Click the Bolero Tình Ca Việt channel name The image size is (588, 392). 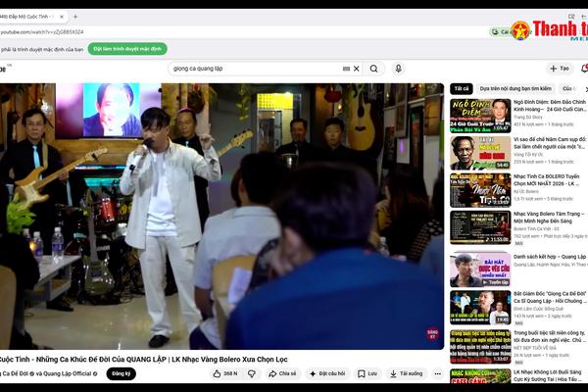pos(536,228)
